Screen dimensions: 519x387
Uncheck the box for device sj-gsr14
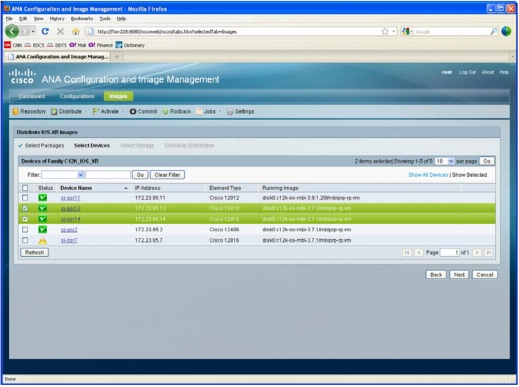[25, 219]
